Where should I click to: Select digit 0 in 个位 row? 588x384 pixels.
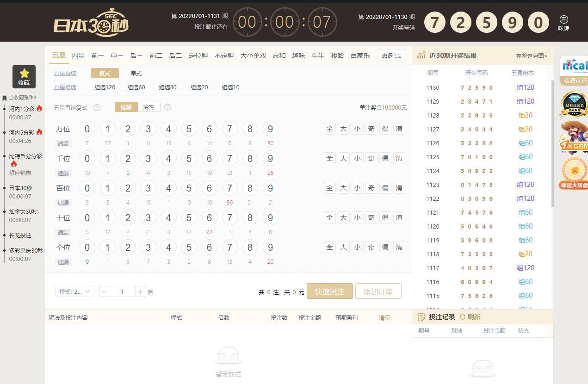click(87, 247)
